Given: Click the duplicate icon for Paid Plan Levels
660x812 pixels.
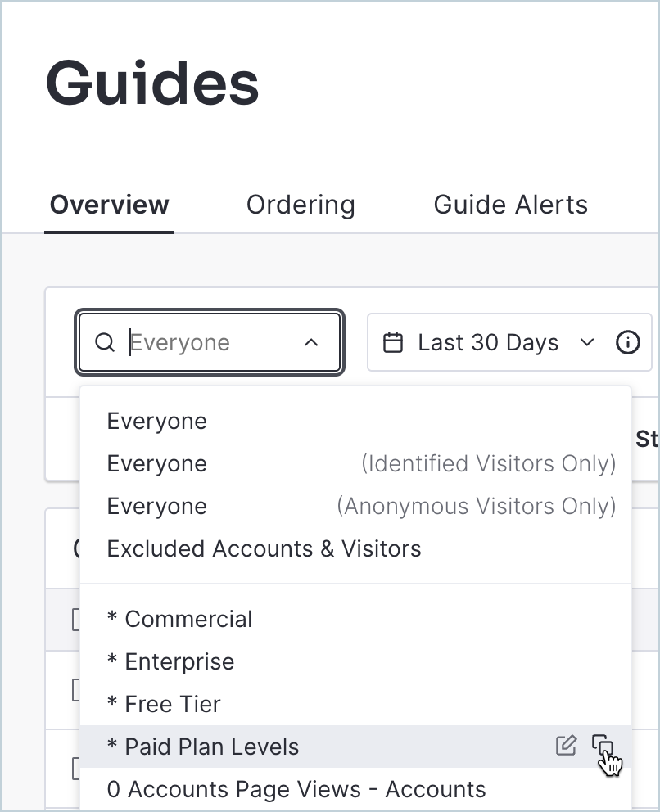Looking at the screenshot, I should click(x=602, y=745).
